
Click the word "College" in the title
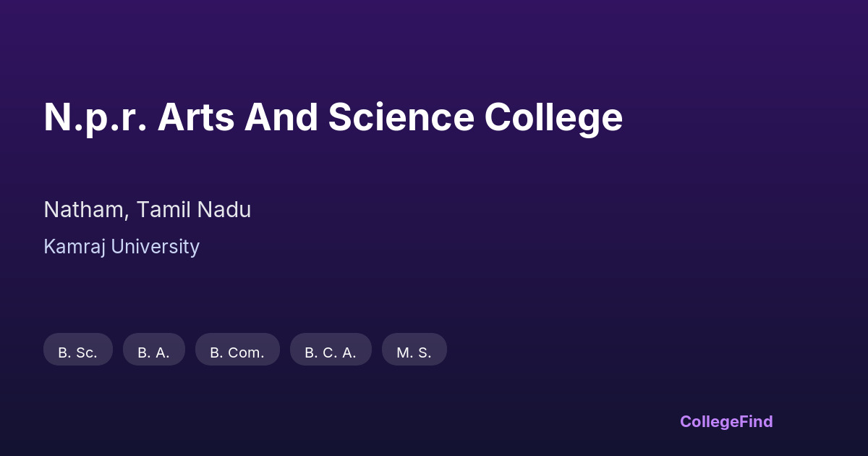[553, 117]
